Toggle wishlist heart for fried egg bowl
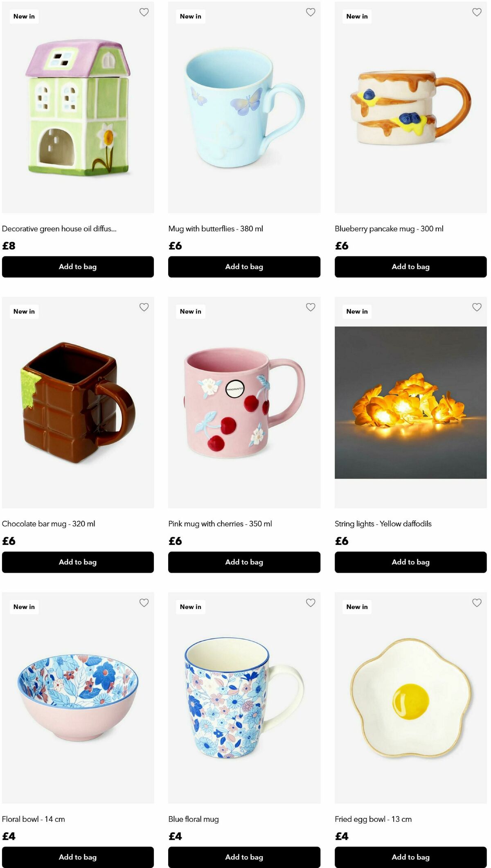 pos(477,603)
